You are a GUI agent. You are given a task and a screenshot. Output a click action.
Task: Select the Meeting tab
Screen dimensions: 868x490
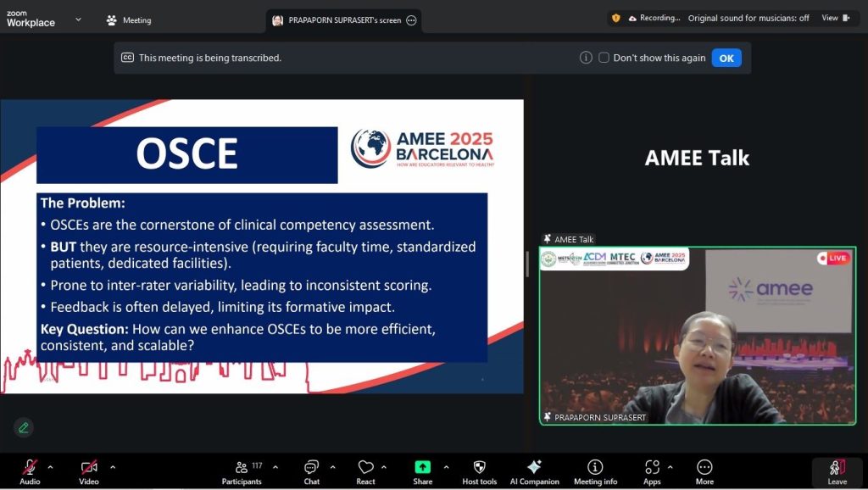click(x=129, y=20)
